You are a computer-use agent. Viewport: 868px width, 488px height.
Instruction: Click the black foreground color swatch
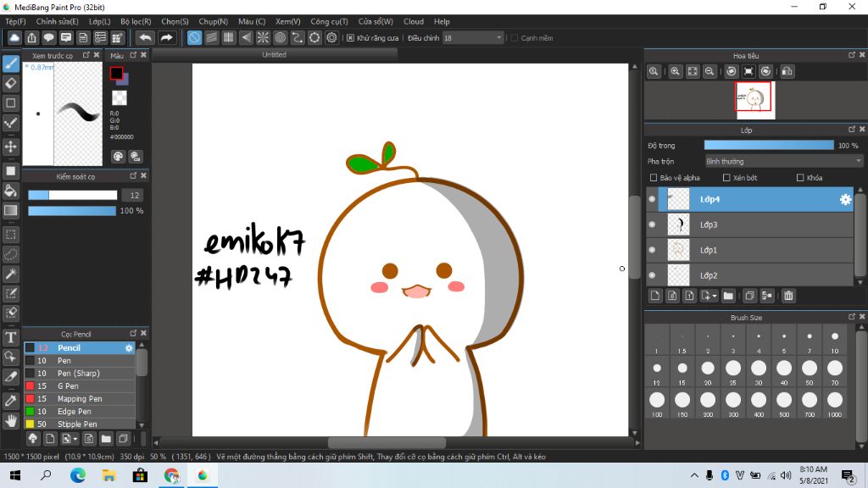click(116, 73)
